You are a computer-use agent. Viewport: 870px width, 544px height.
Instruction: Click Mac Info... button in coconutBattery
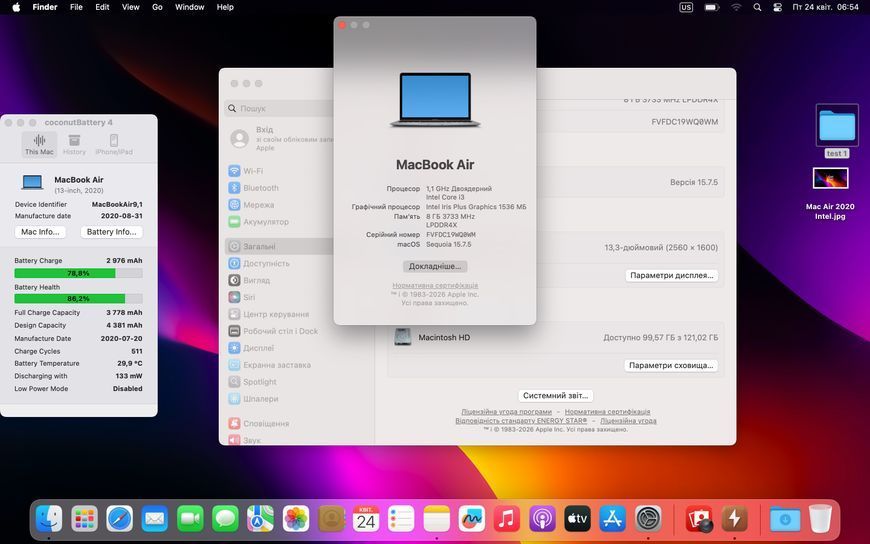40,232
